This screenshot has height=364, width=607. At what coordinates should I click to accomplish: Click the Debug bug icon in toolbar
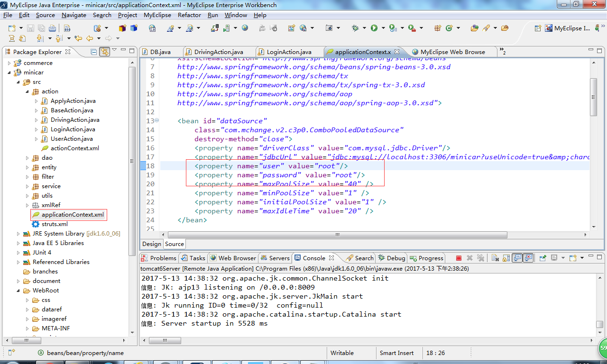pyautogui.click(x=355, y=28)
